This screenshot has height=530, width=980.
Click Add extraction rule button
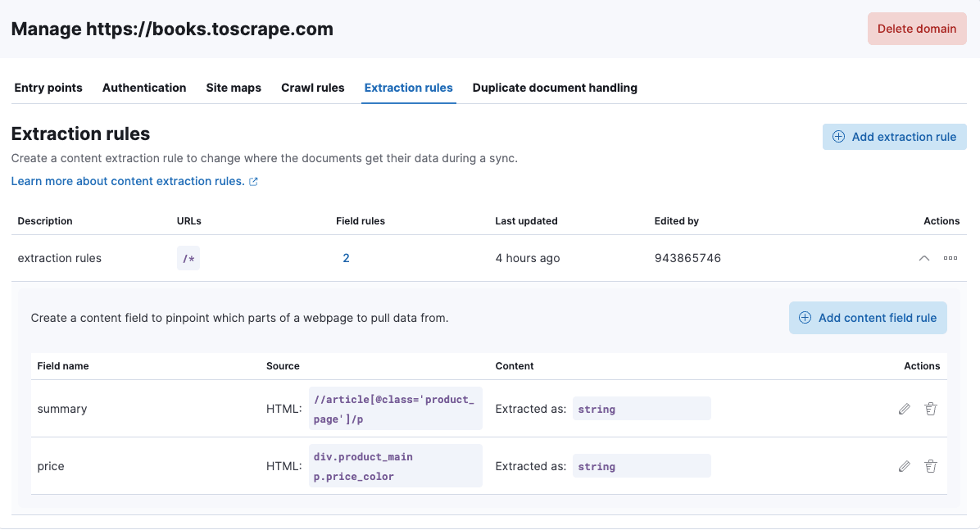895,137
